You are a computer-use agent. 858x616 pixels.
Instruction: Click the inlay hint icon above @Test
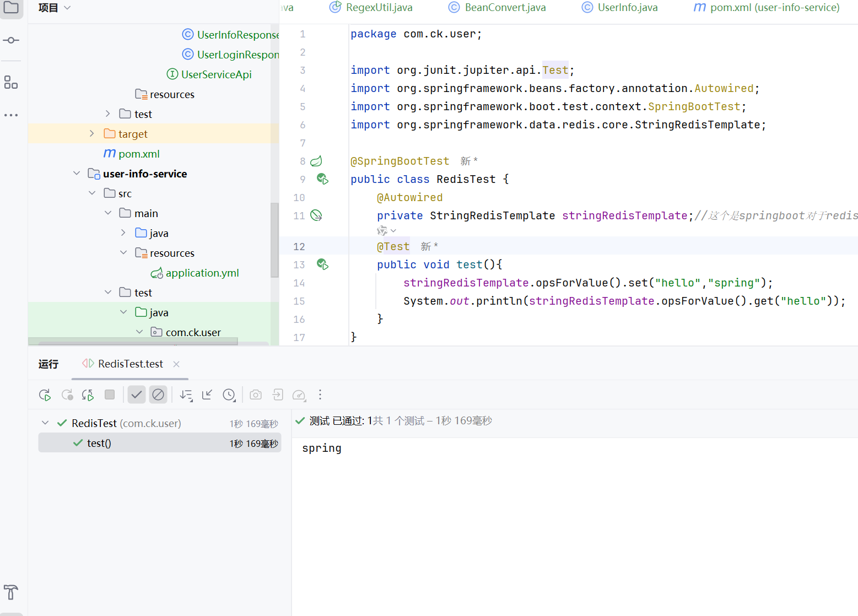pyautogui.click(x=382, y=231)
